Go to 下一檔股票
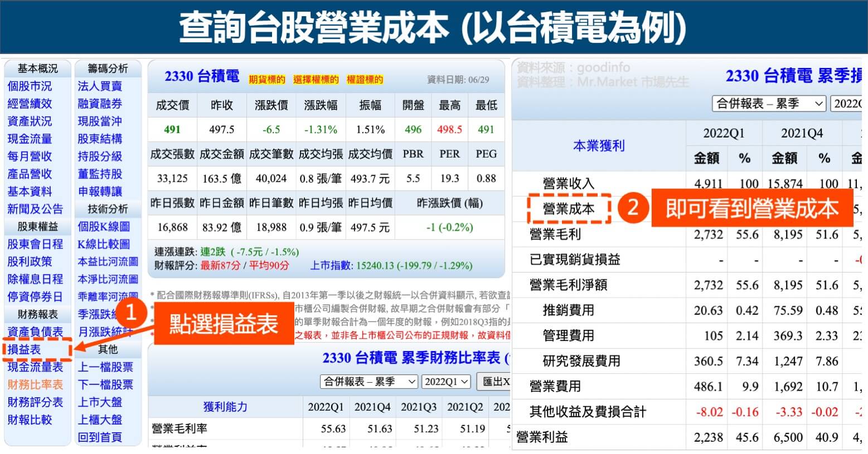 [x=105, y=384]
